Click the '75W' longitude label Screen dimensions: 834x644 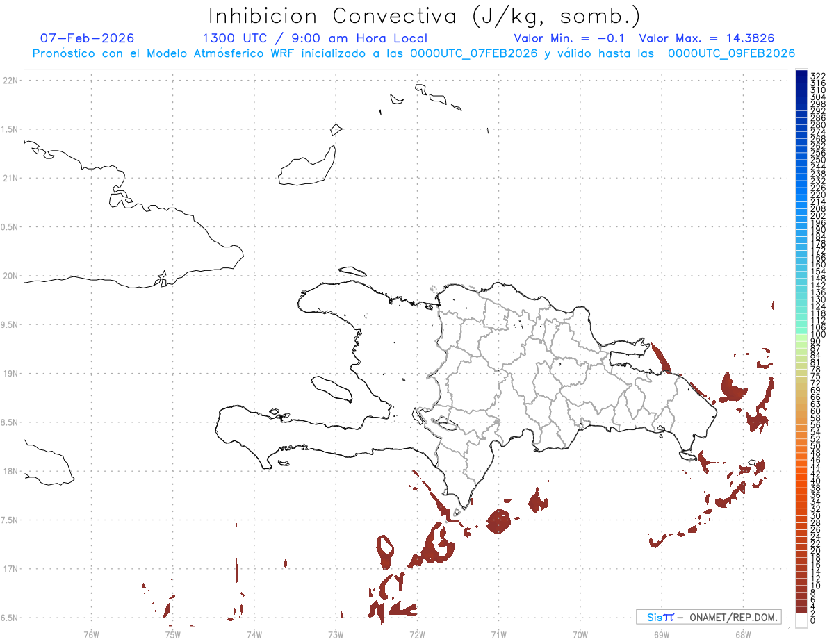coord(172,634)
